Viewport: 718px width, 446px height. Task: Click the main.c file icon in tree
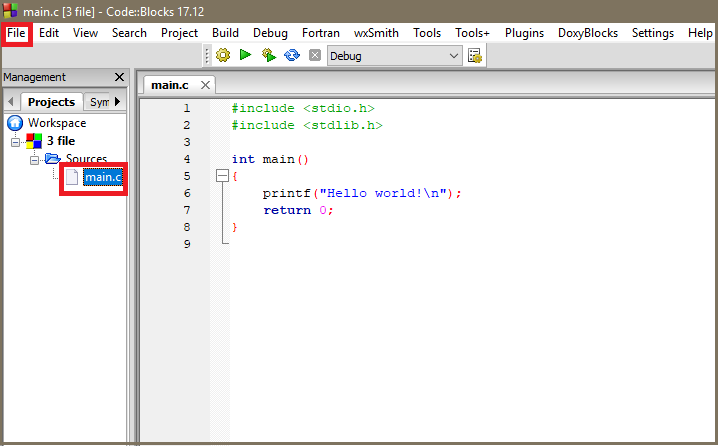tap(72, 177)
